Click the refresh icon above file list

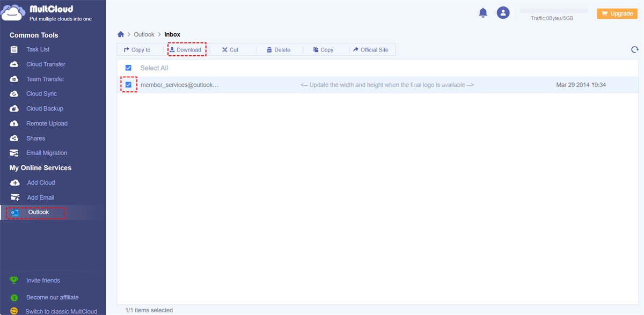coord(635,49)
